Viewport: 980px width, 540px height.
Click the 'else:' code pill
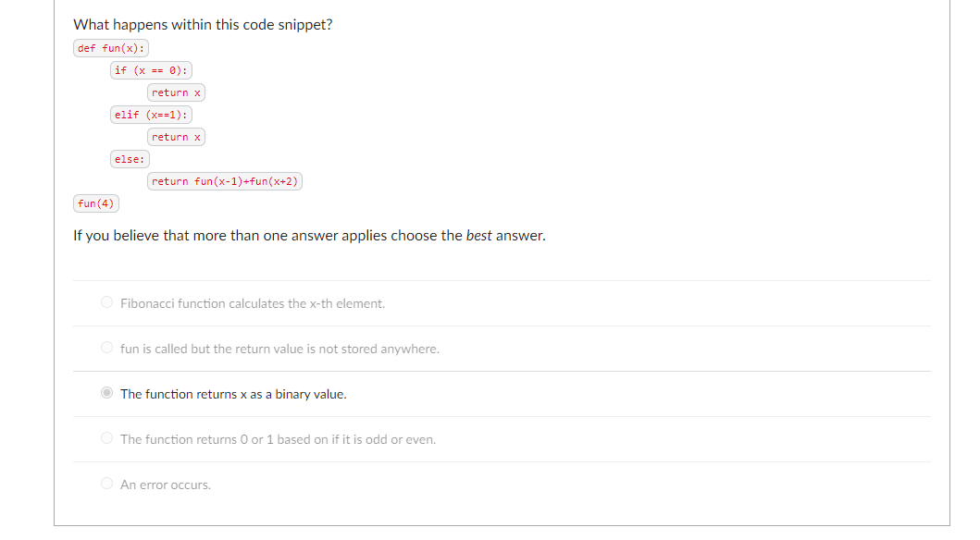129,158
